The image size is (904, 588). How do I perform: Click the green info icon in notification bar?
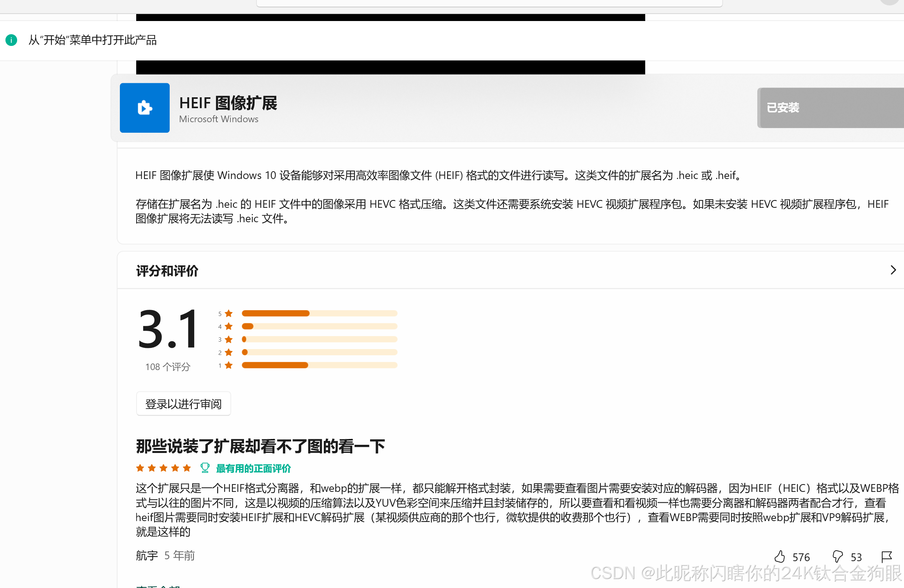click(x=11, y=40)
